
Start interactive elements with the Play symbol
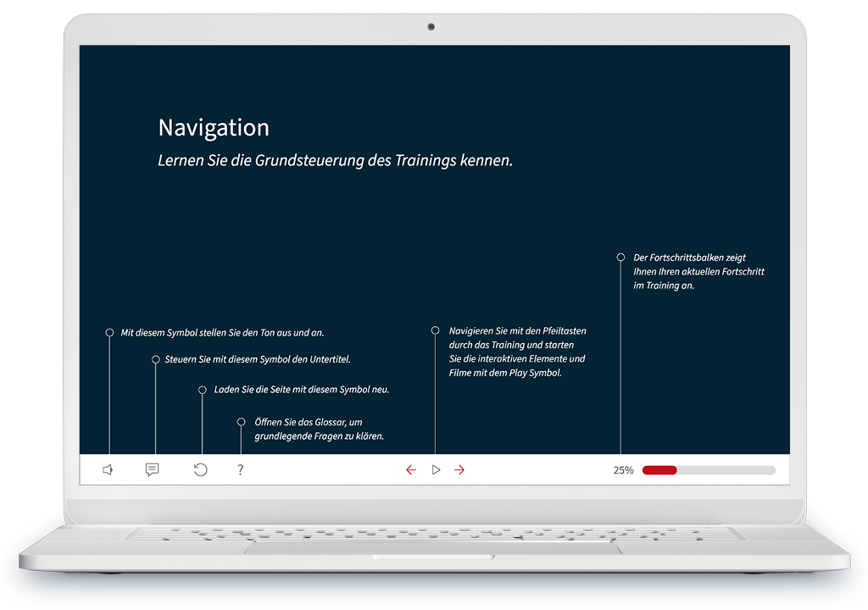[x=436, y=469]
